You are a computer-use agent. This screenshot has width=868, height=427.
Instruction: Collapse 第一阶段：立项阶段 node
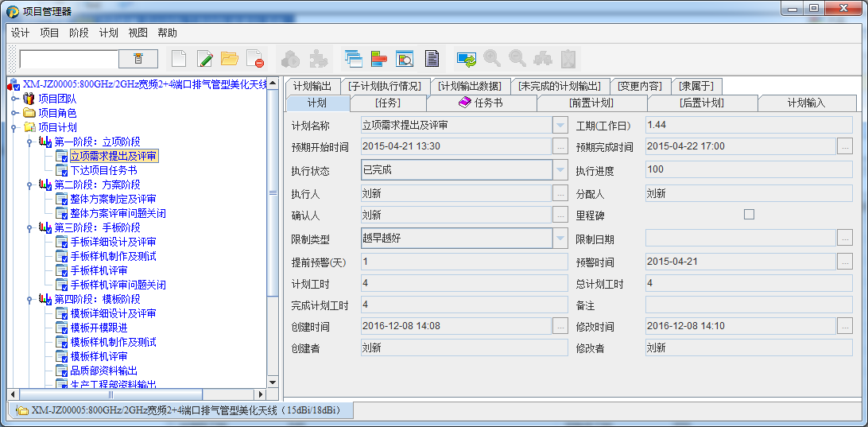(30, 142)
